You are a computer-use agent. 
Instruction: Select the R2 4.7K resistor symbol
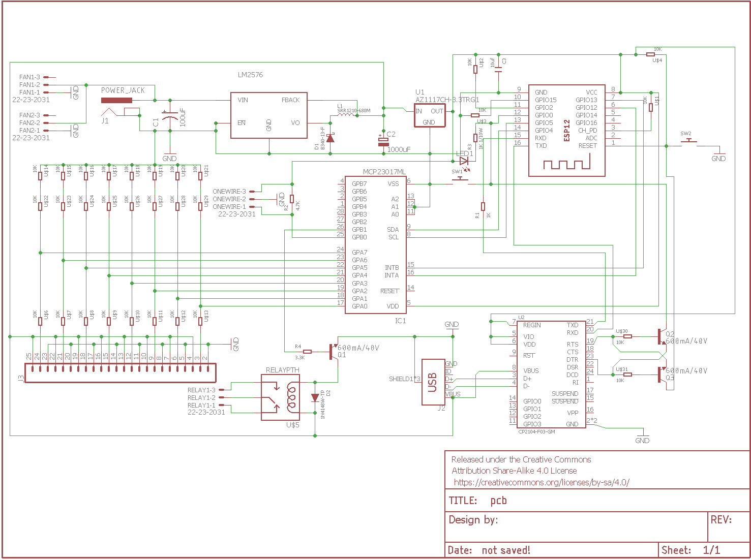click(292, 199)
